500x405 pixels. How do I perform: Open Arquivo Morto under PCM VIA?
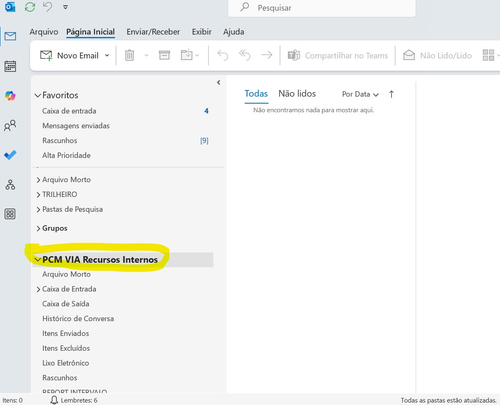[x=66, y=274]
